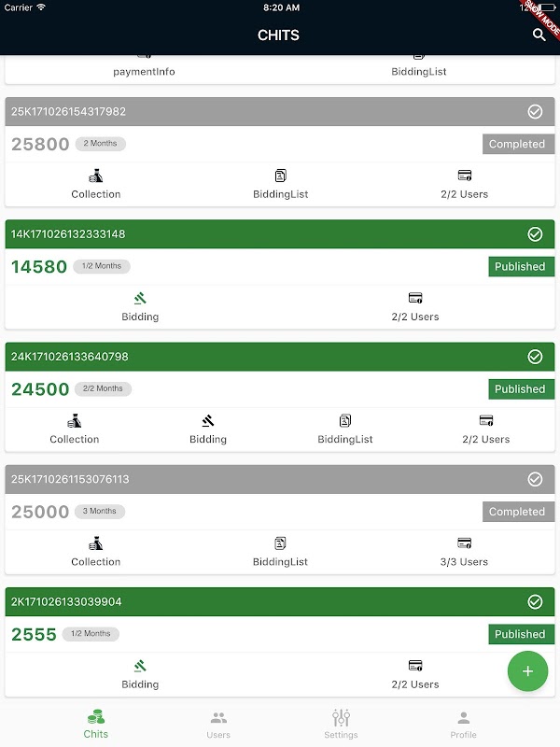Open BiddingList icon under 25800 chit

pyautogui.click(x=280, y=176)
